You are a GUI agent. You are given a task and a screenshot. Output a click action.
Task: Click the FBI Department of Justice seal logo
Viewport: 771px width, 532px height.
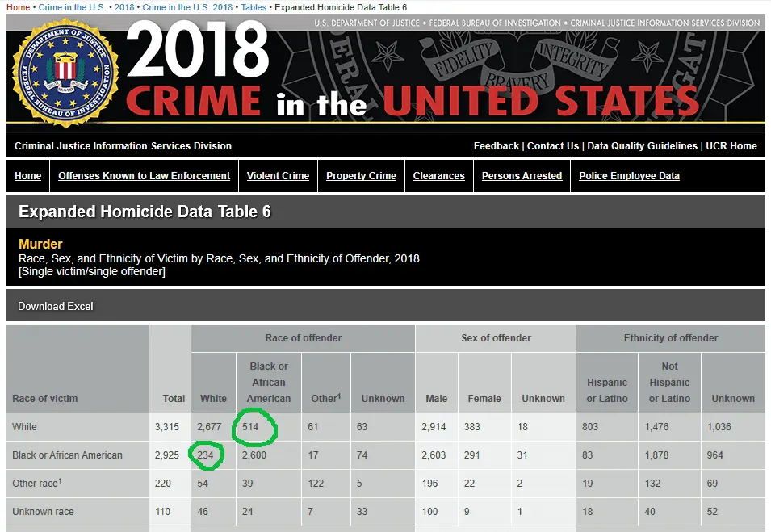(65, 72)
